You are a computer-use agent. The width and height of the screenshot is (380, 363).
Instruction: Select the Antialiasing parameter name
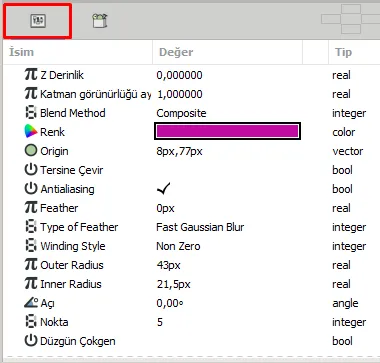click(67, 189)
